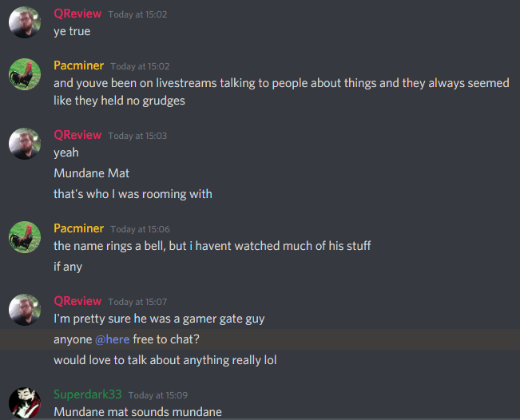Click the Superdark33 username

pyautogui.click(x=88, y=394)
